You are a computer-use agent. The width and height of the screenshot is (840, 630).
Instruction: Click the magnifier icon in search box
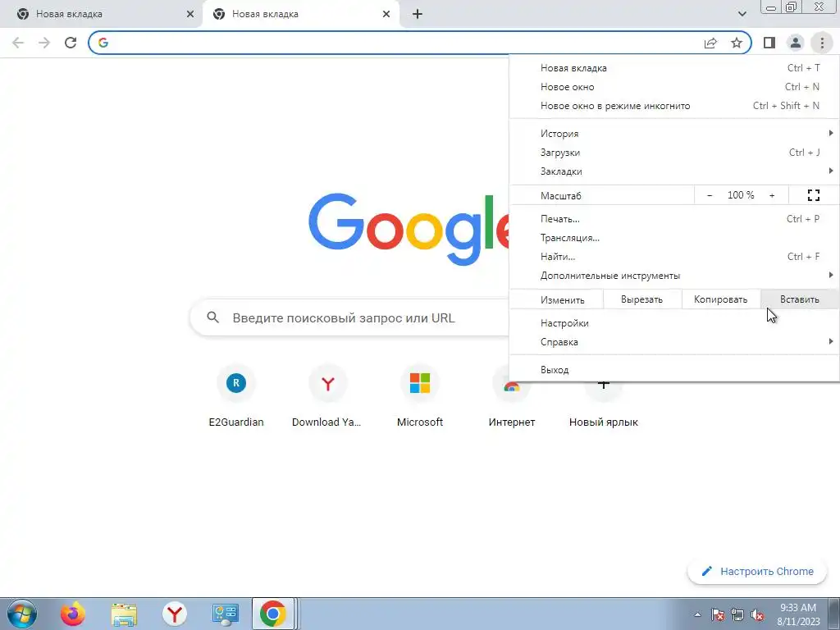pyautogui.click(x=212, y=317)
